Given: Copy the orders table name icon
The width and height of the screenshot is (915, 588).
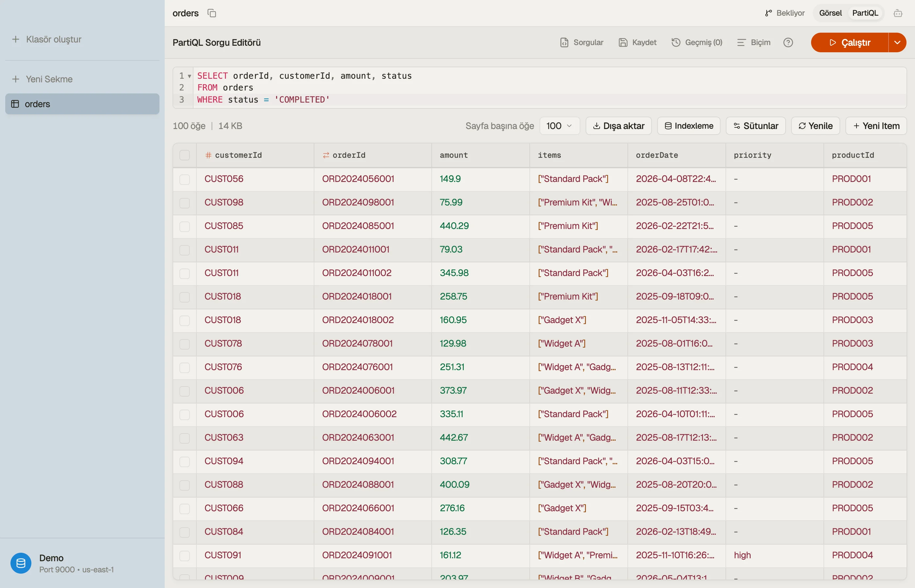Looking at the screenshot, I should [211, 13].
